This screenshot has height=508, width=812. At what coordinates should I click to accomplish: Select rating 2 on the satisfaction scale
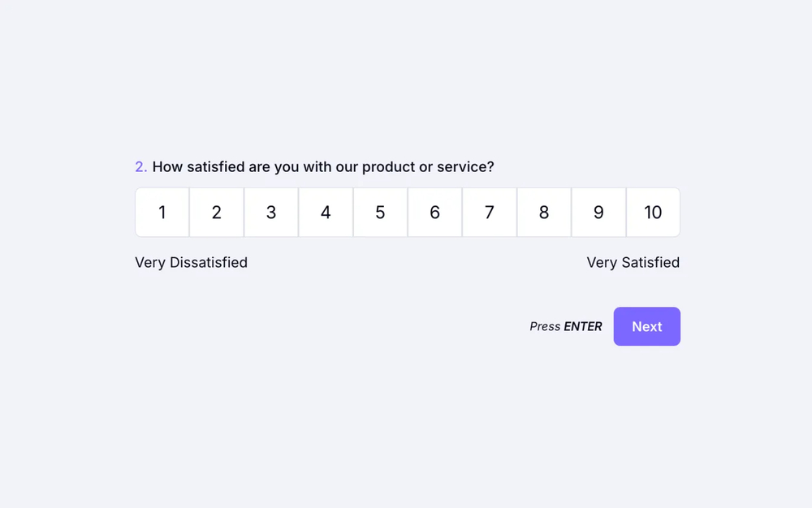216,212
